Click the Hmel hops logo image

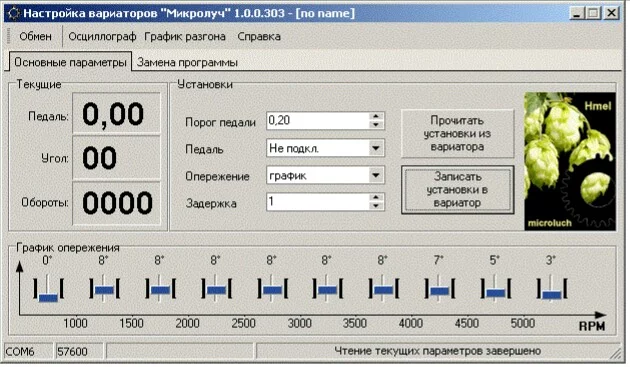(x=570, y=161)
